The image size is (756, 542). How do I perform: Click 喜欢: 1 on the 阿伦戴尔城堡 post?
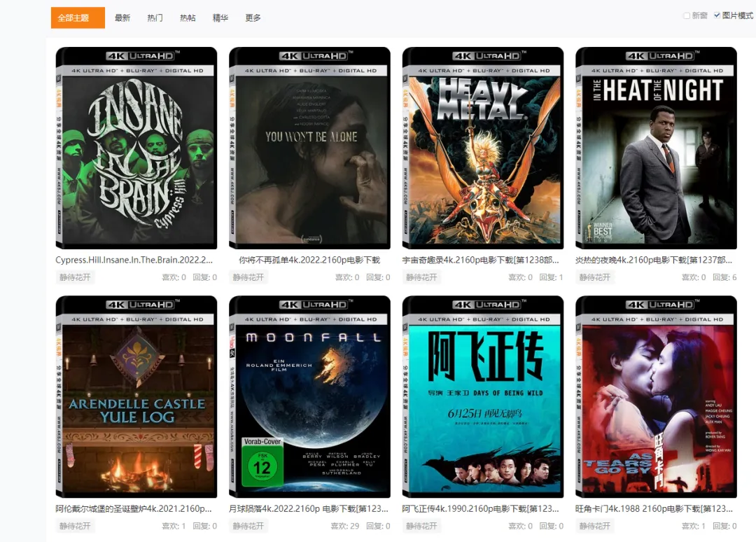pos(174,526)
